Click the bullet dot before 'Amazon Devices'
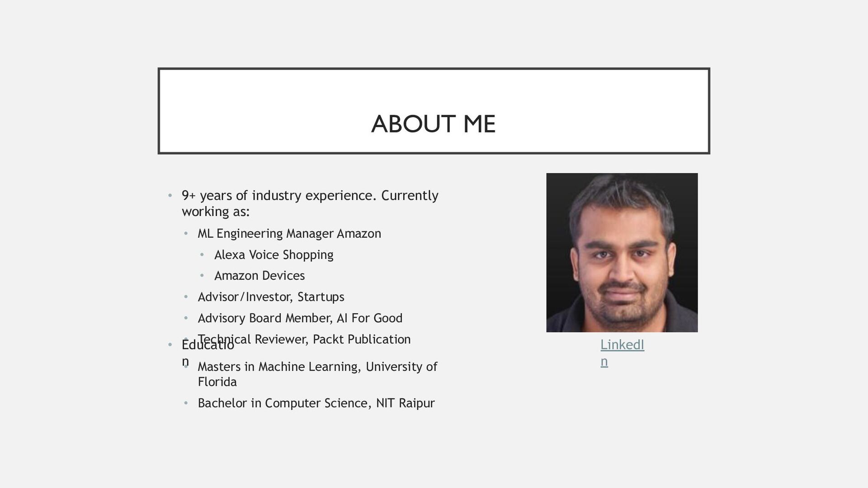Screen dimensions: 868x488 (202, 276)
